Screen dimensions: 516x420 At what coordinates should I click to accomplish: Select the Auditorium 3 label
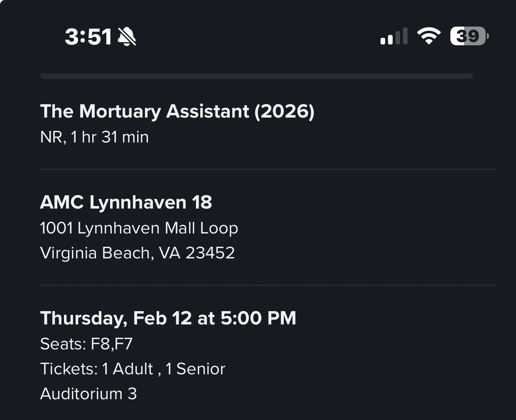[x=88, y=394]
